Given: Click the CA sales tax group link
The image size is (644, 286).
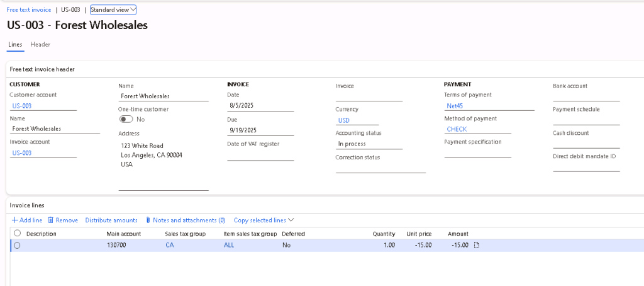Looking at the screenshot, I should click(x=170, y=245).
